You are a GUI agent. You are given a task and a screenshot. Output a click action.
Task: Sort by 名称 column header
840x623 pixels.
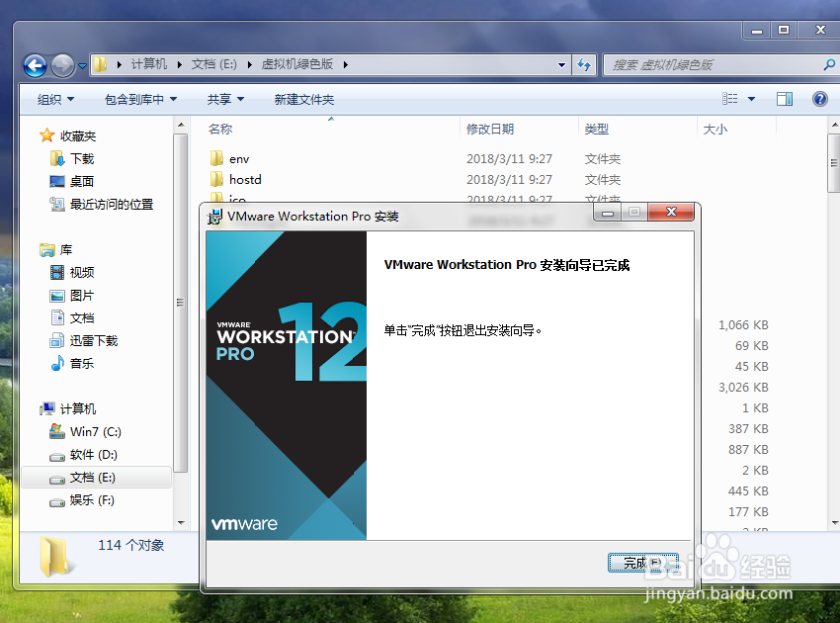pyautogui.click(x=220, y=130)
